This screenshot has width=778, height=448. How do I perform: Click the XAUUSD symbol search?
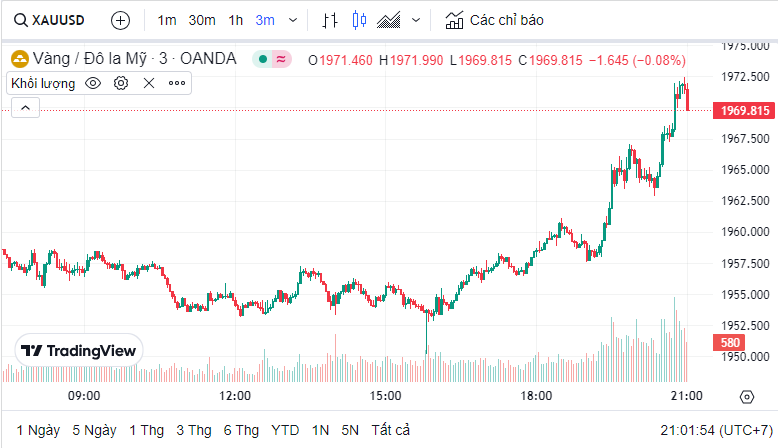48,20
